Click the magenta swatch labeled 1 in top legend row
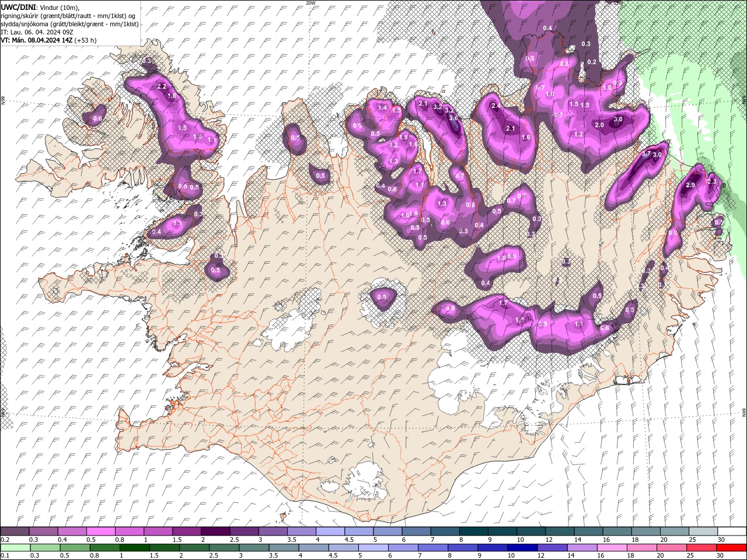747x560 pixels. [158, 531]
